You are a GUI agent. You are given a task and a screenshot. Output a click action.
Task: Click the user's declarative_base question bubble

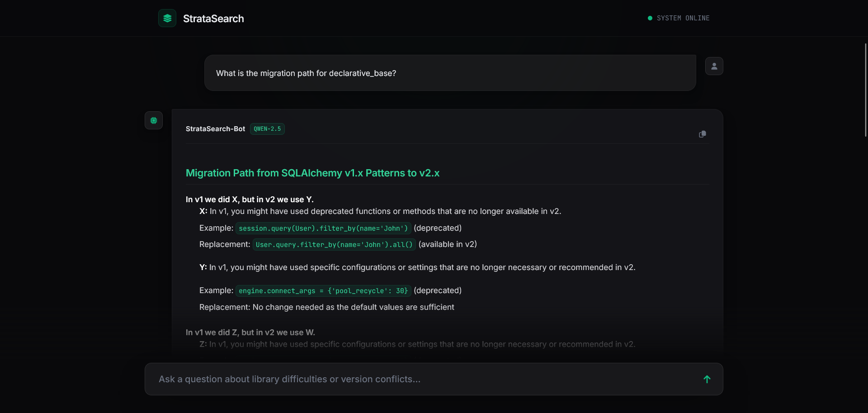[x=450, y=73]
